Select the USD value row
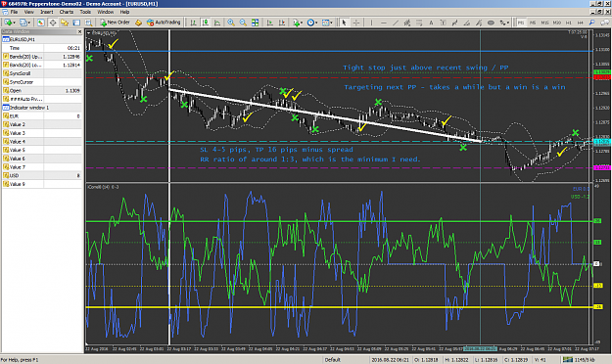 (42, 175)
